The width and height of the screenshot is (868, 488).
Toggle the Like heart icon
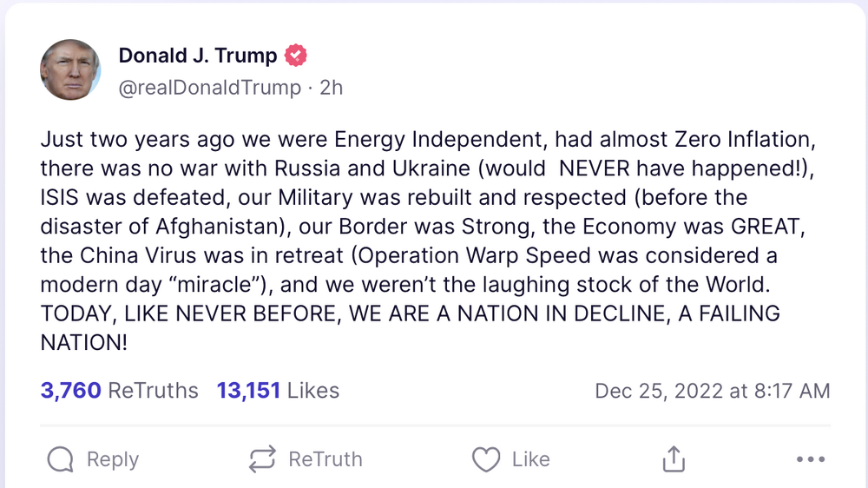pos(486,459)
